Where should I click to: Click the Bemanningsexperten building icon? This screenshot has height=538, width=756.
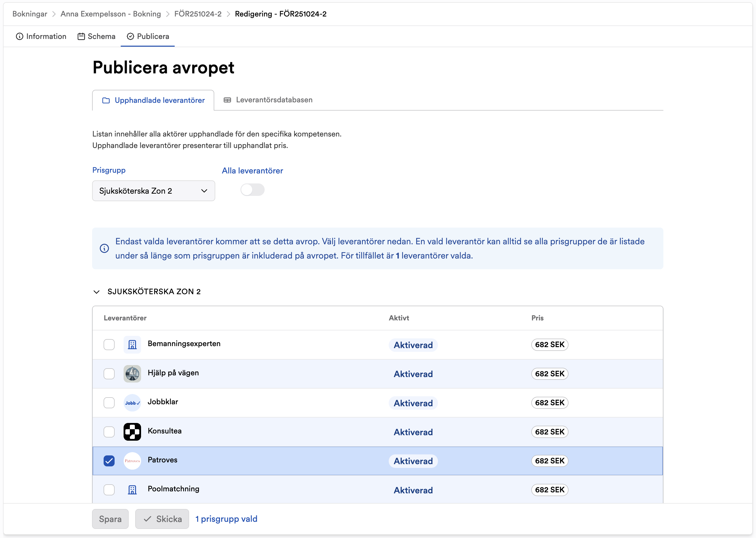pyautogui.click(x=132, y=345)
